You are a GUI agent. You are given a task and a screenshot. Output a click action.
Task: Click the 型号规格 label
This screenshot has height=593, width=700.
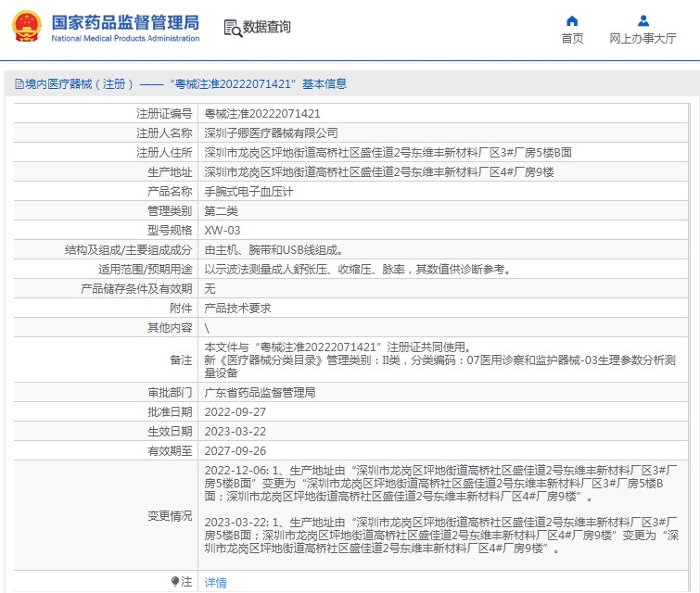(170, 231)
